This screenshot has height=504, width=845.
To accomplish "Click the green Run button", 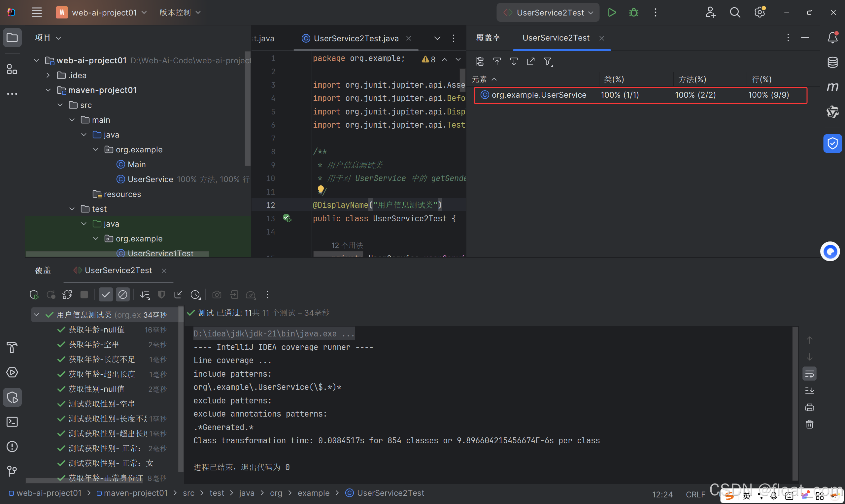I will click(612, 13).
